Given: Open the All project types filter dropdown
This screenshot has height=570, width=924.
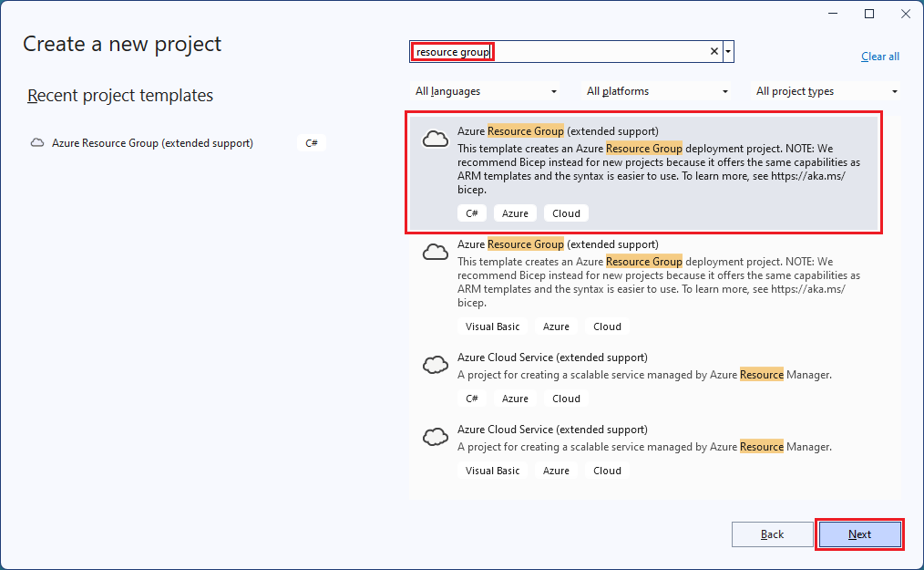Looking at the screenshot, I should (x=825, y=91).
